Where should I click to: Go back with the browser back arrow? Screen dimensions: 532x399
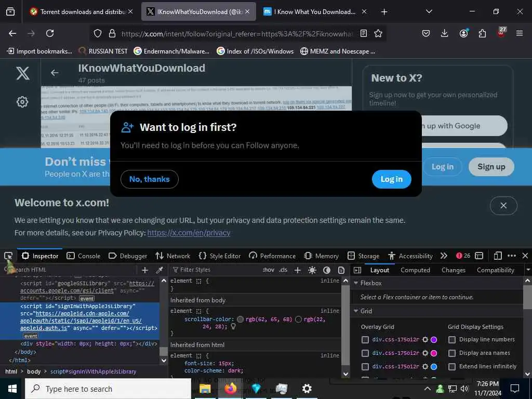click(x=12, y=33)
